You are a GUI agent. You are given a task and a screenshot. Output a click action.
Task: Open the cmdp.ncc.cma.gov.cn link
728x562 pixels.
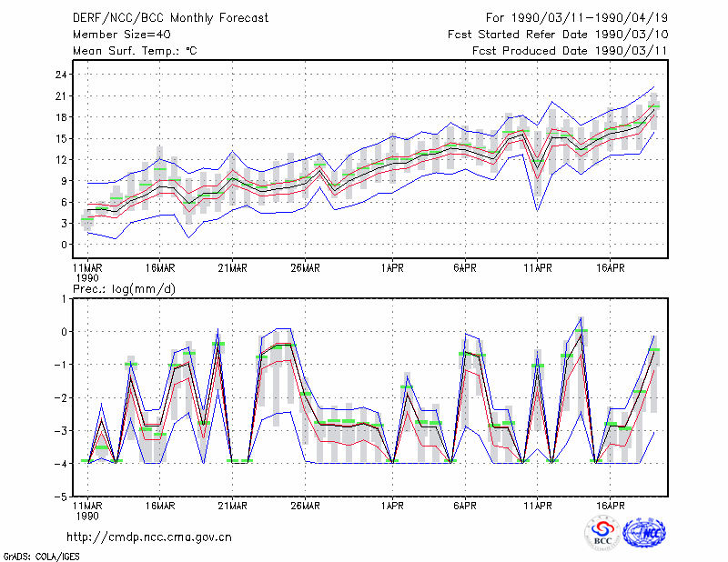pyautogui.click(x=149, y=537)
